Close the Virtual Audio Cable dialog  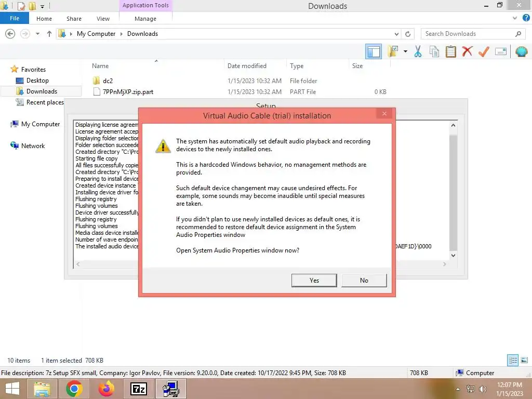384,114
